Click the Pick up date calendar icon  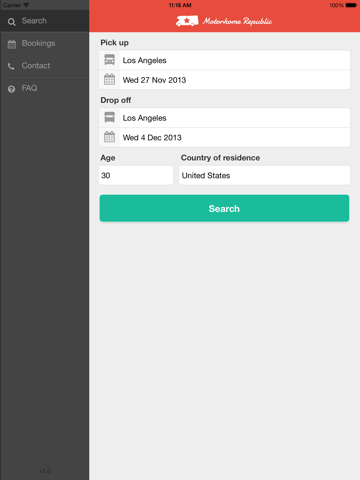(109, 79)
